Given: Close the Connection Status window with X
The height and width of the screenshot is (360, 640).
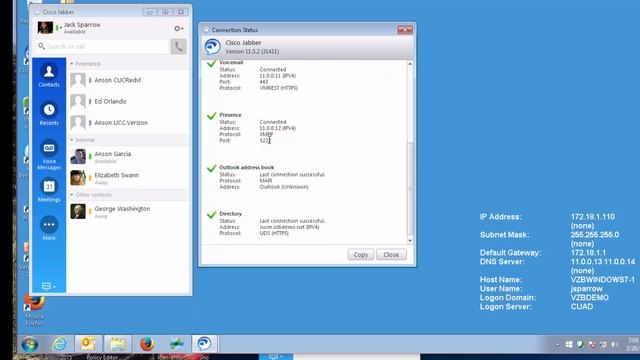Looking at the screenshot, I should (405, 30).
